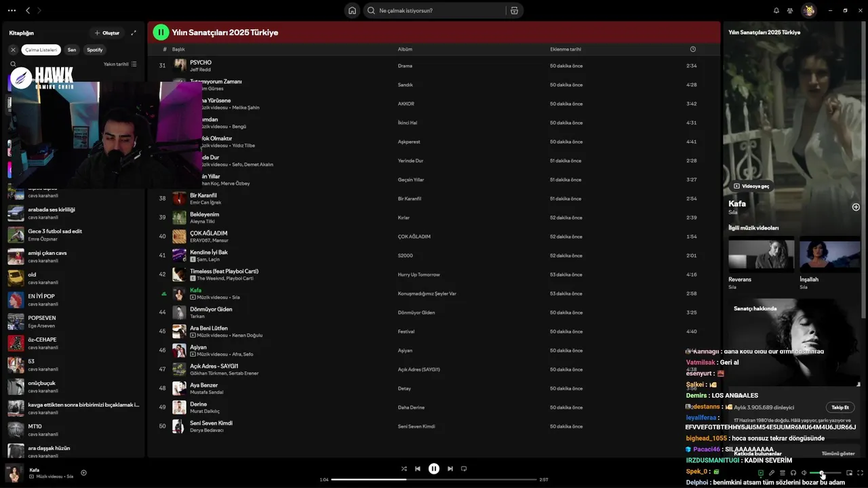Viewport: 868px width, 488px height.
Task: Mute the volume with the speaker icon
Action: 804,472
